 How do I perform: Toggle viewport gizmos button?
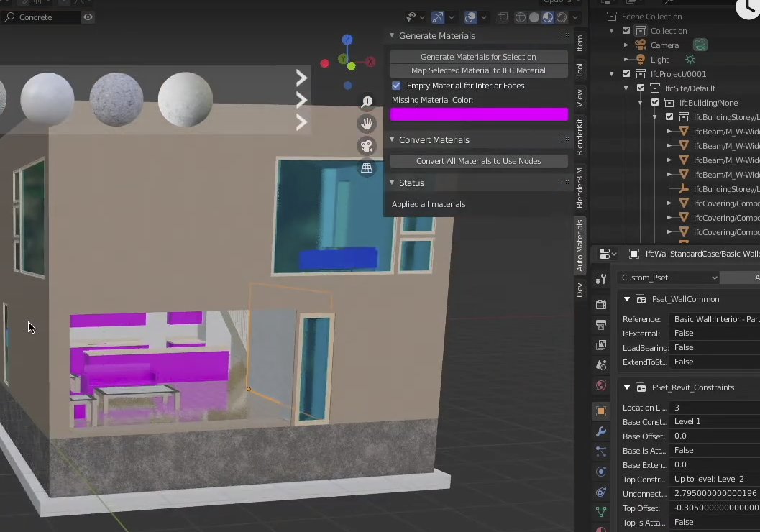pos(438,17)
